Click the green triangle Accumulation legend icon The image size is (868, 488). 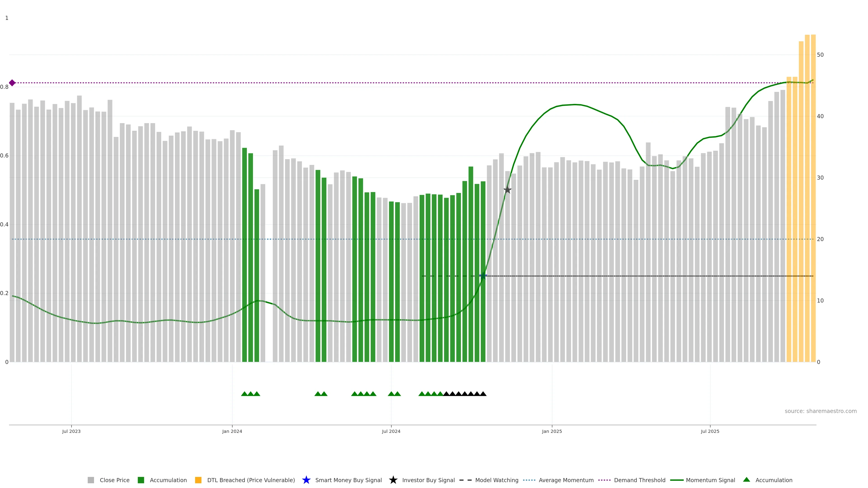(746, 480)
